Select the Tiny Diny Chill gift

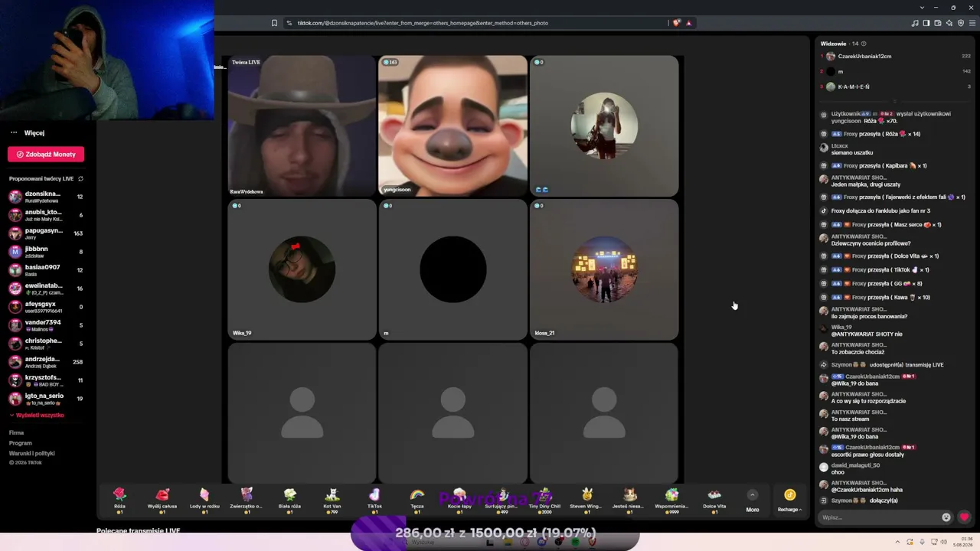pyautogui.click(x=544, y=499)
